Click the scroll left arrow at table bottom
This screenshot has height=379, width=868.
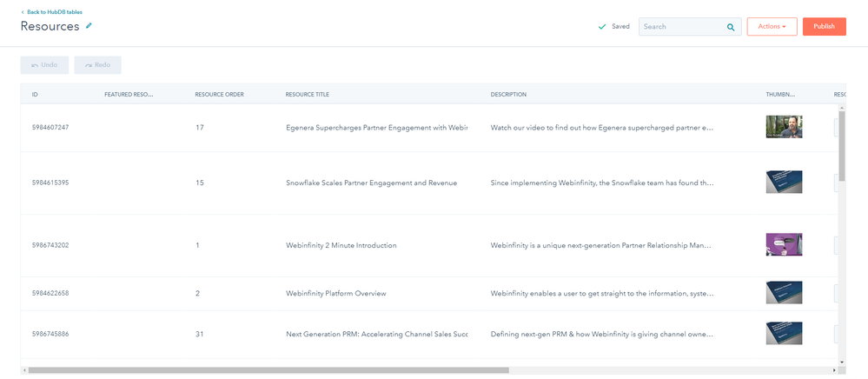(23, 369)
